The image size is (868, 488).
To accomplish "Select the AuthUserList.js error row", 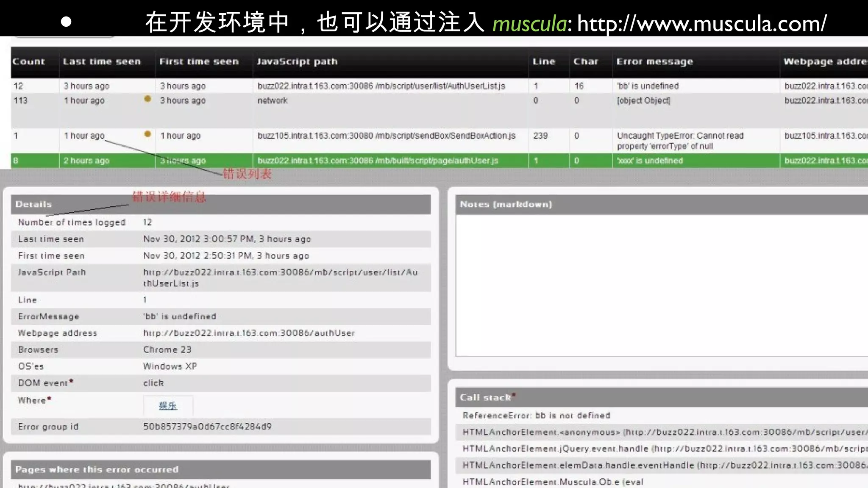I will point(381,86).
